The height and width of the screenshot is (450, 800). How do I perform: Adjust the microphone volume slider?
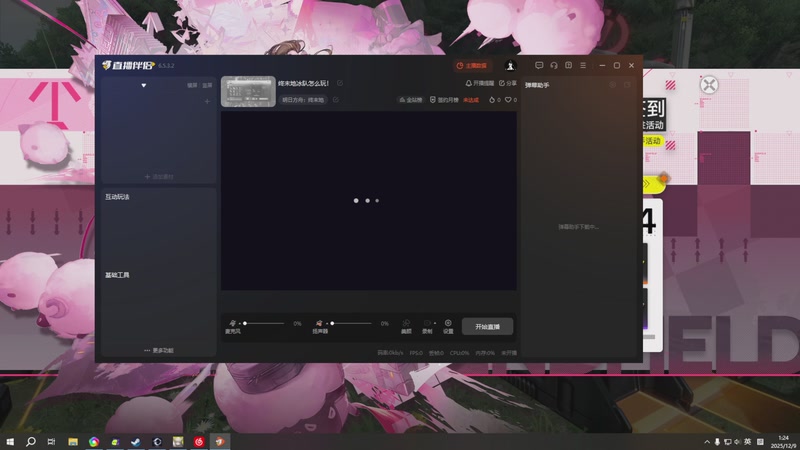tap(264, 323)
